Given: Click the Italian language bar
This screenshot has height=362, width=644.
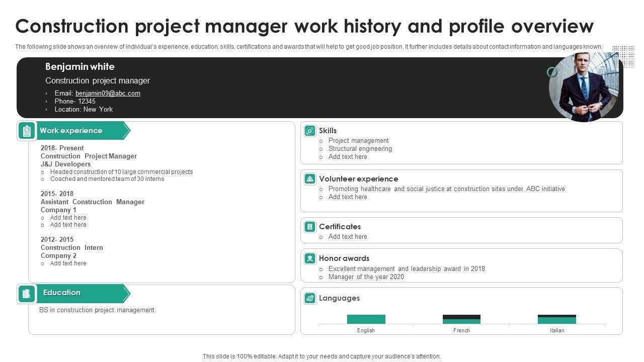Looking at the screenshot, I should tap(557, 319).
